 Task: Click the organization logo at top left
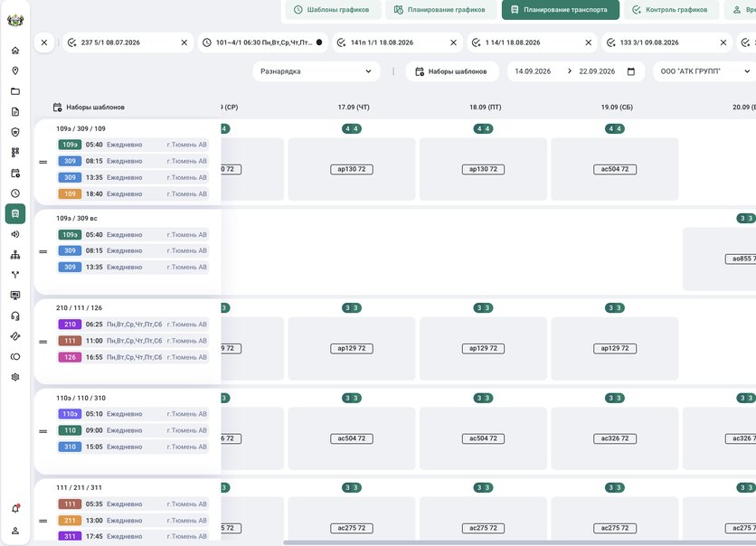(15, 20)
